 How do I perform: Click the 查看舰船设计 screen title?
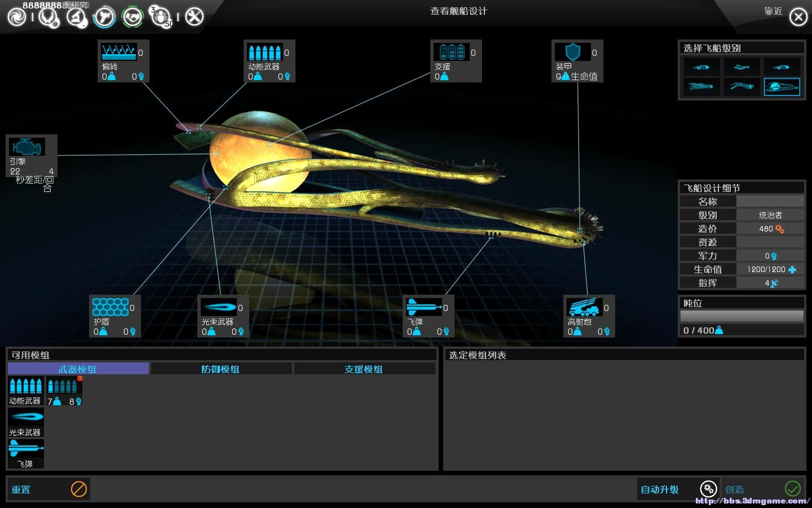tap(458, 11)
